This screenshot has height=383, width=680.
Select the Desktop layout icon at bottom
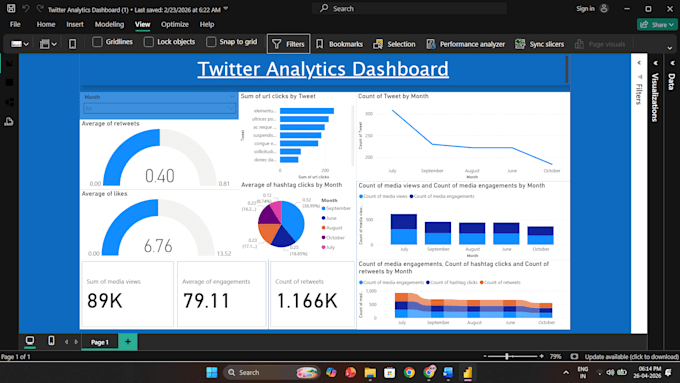pos(30,341)
